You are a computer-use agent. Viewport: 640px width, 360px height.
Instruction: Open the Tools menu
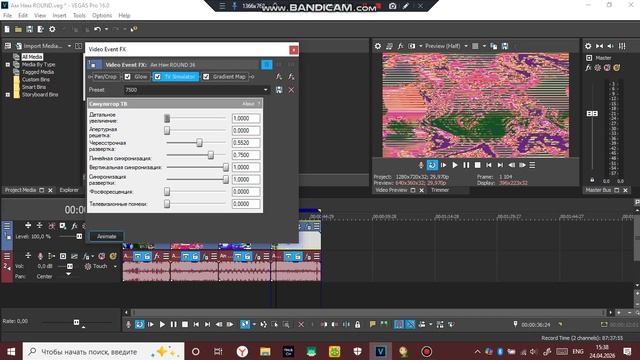[79, 16]
